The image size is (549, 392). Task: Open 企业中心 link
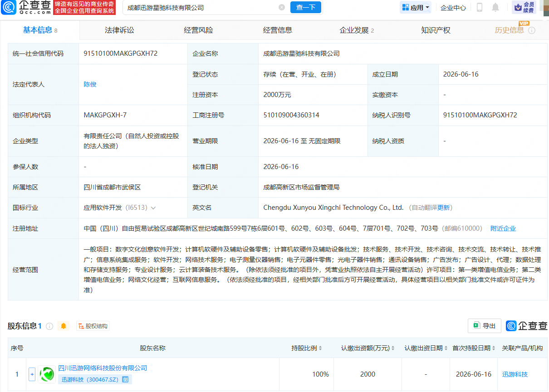point(453,7)
